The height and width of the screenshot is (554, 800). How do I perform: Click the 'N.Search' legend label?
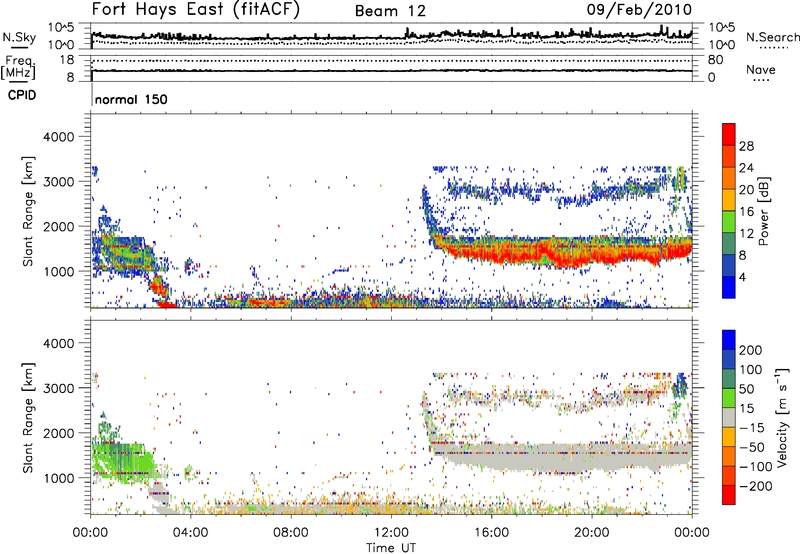(x=772, y=37)
